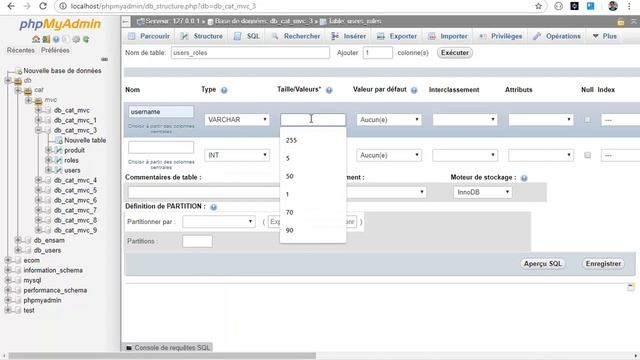Open the Structure tab
The height and width of the screenshot is (360, 640).
(x=202, y=36)
